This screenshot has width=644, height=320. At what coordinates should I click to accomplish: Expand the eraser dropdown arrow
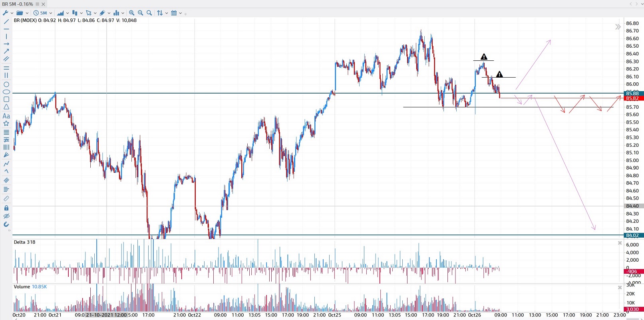click(x=109, y=13)
